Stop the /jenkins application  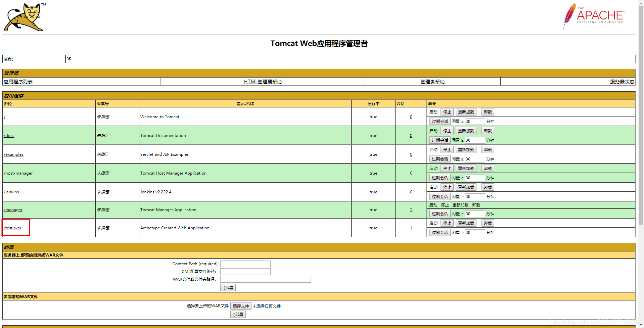[x=447, y=187]
